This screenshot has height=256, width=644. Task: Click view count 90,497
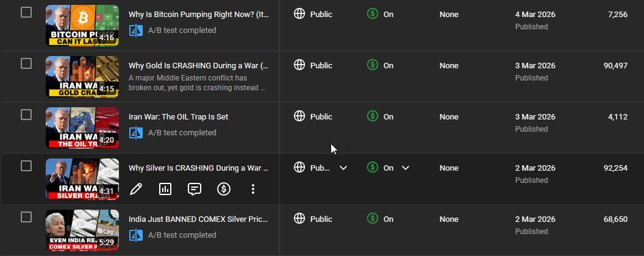pyautogui.click(x=615, y=66)
